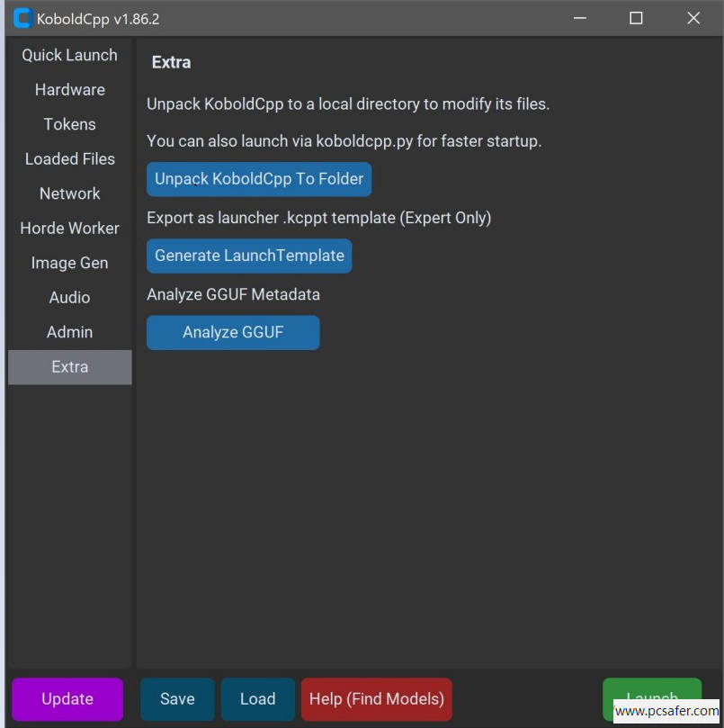This screenshot has height=728, width=724.
Task: Switch to the Image Gen tab
Action: point(69,263)
